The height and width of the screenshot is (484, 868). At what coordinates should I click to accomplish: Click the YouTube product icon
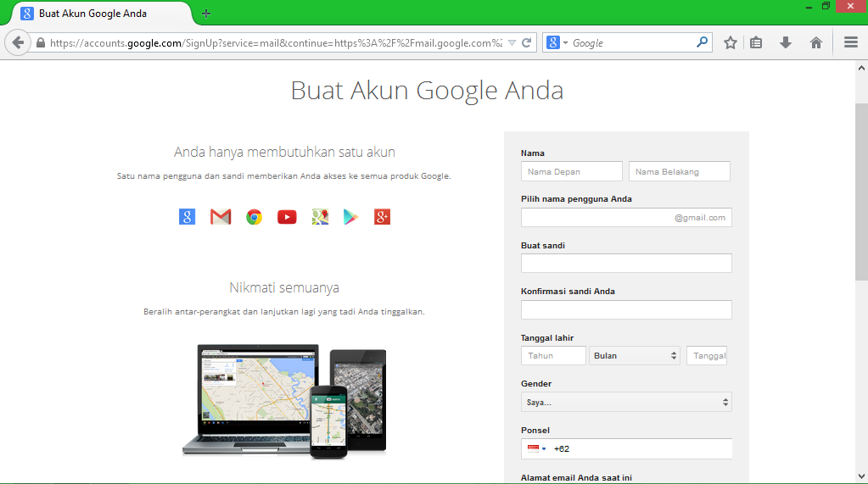point(287,217)
